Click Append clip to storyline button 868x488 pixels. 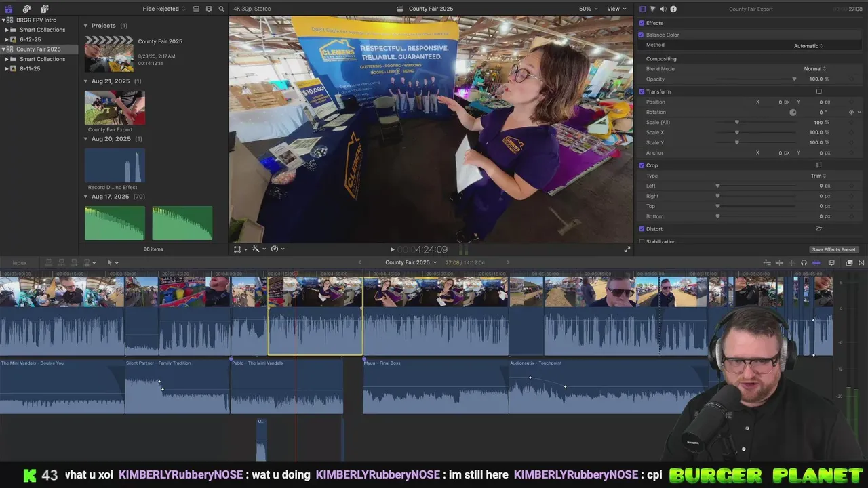coord(73,262)
